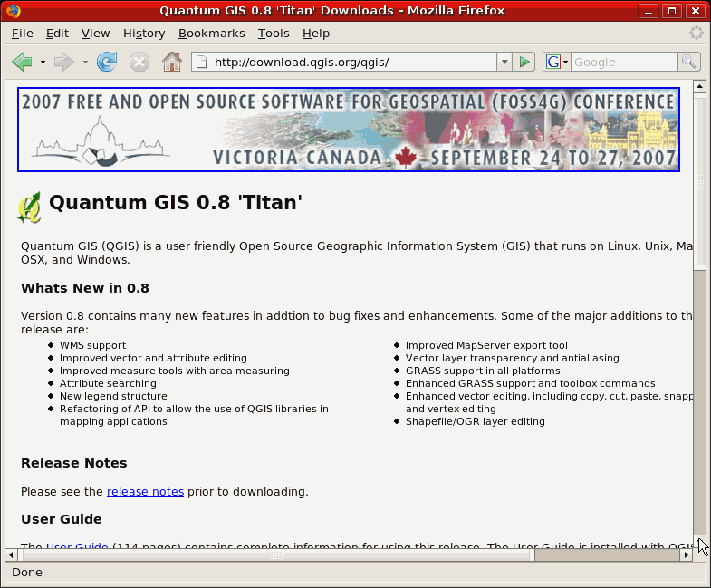Open the Tools menu
The height and width of the screenshot is (588, 711).
(x=274, y=34)
